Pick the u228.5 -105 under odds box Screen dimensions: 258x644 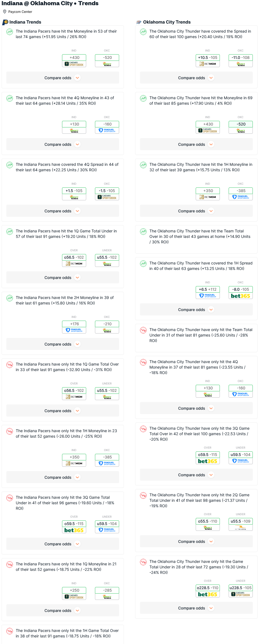click(x=241, y=588)
